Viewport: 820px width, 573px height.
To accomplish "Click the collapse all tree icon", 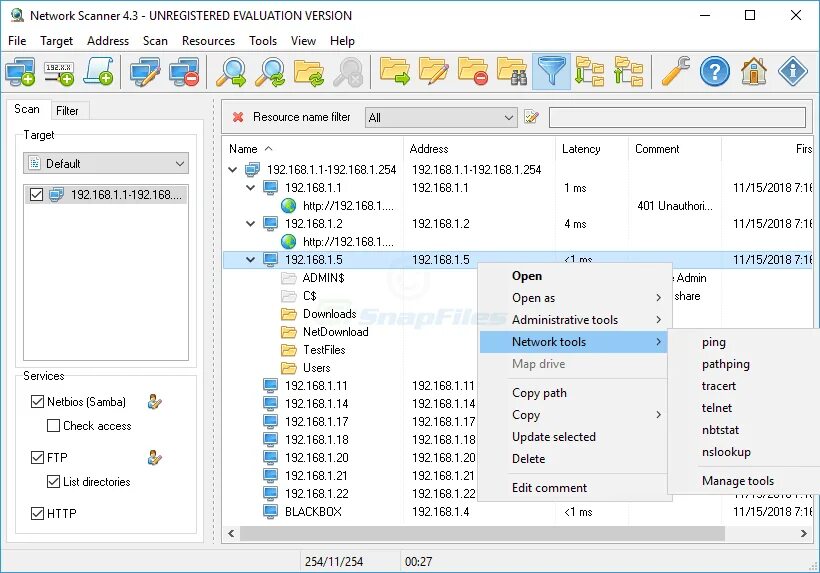I will click(629, 72).
